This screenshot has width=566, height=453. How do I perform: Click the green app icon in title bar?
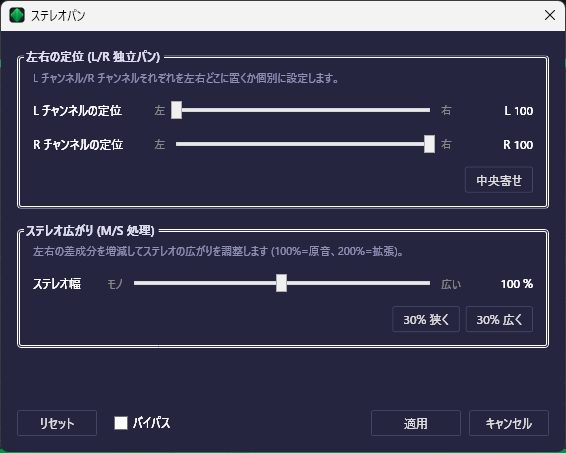click(17, 15)
